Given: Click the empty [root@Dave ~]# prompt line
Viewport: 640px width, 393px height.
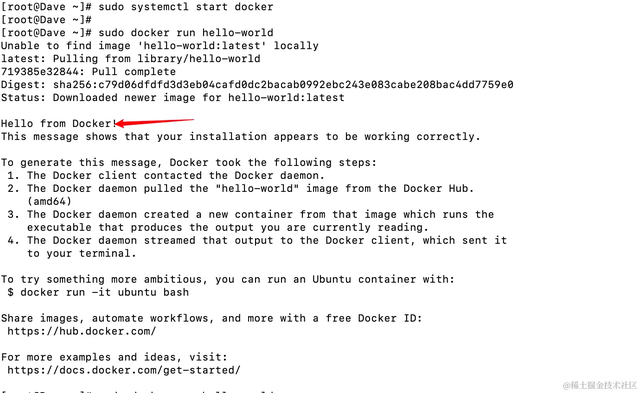Looking at the screenshot, I should pos(46,20).
